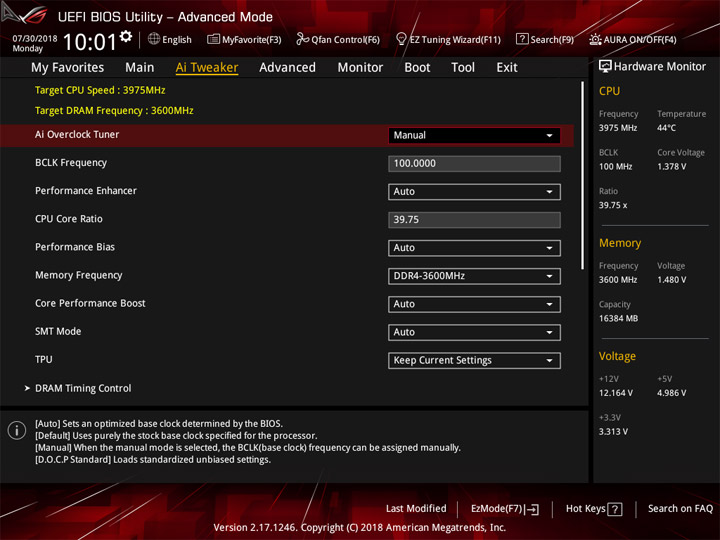Viewport: 720px width, 540px height.
Task: Open the Performance Enhancer dropdown
Action: click(x=474, y=191)
